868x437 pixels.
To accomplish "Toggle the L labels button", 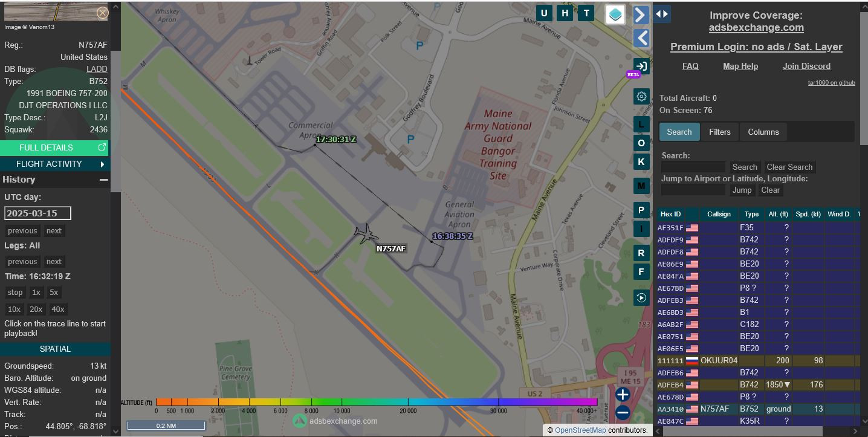I will pyautogui.click(x=641, y=125).
